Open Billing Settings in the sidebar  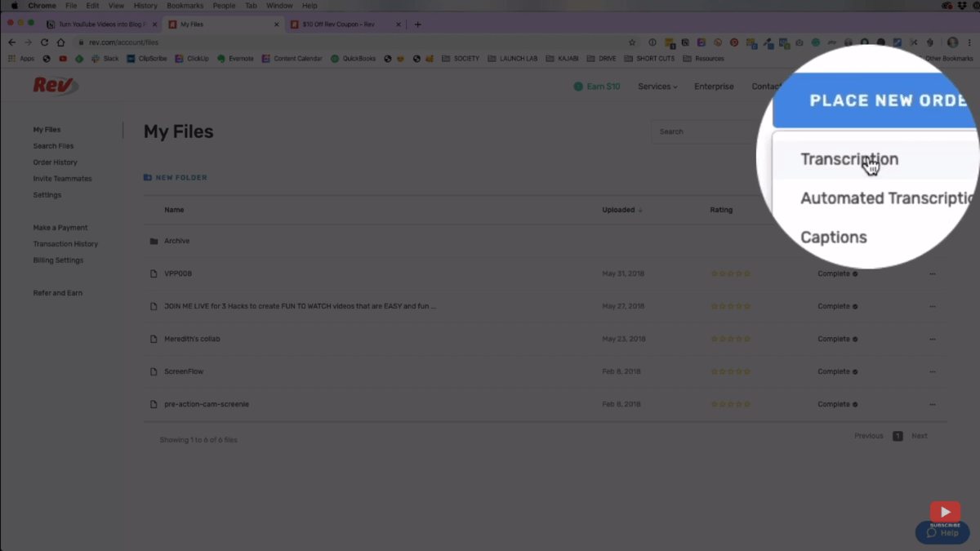58,260
